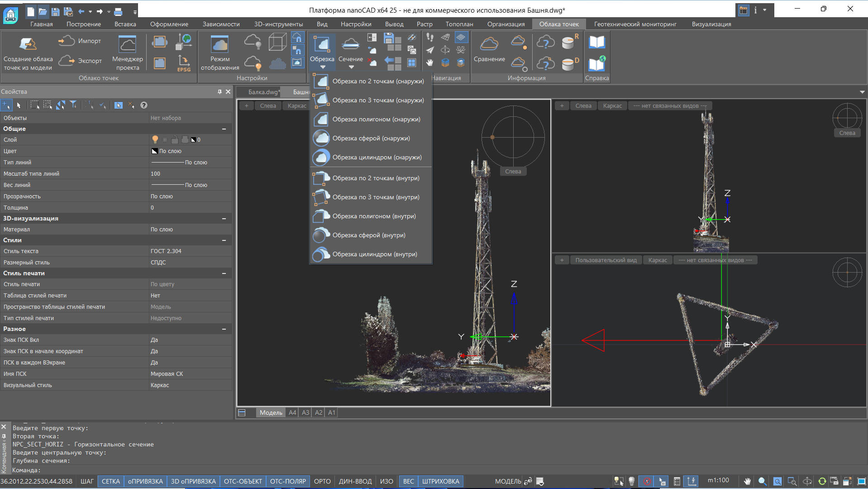This screenshot has height=489, width=868.
Task: Open the Project Manager (Менеджер проекта) tool
Action: [x=127, y=44]
